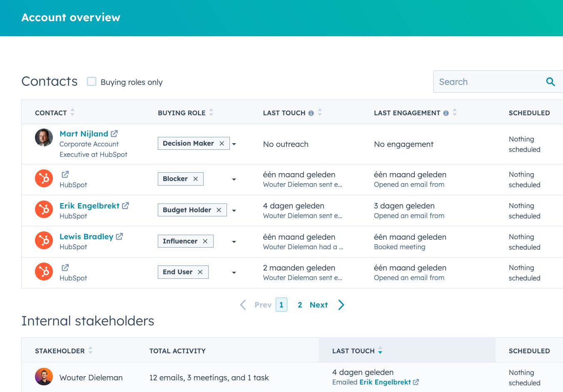563x392 pixels.
Task: Open Mart Nijland's external link icon
Action: coord(114,134)
